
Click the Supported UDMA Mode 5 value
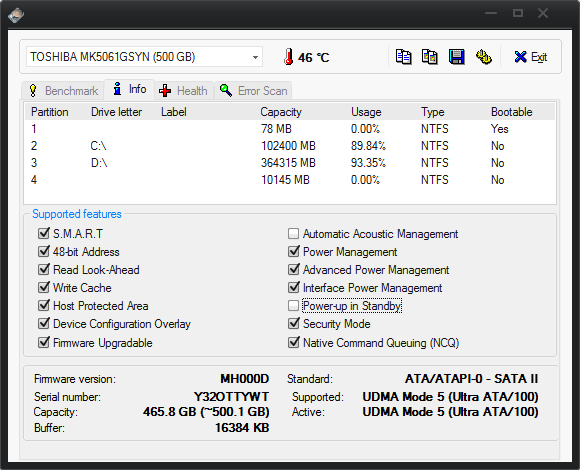[x=450, y=396]
